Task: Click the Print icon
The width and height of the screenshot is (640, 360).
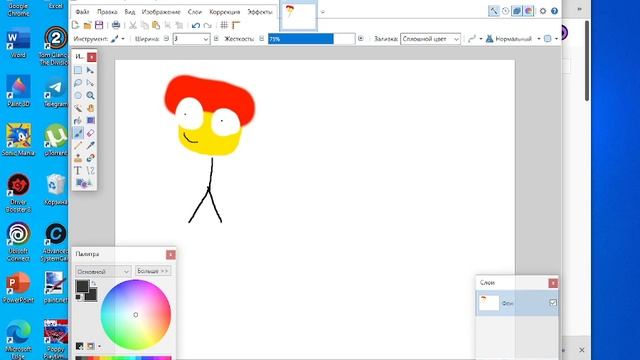Action: pos(116,25)
